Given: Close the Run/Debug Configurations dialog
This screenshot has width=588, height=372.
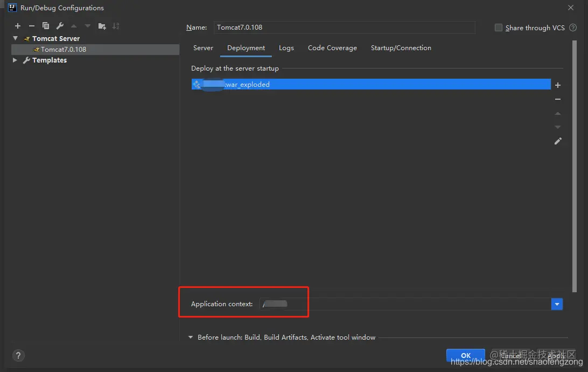Looking at the screenshot, I should [570, 8].
